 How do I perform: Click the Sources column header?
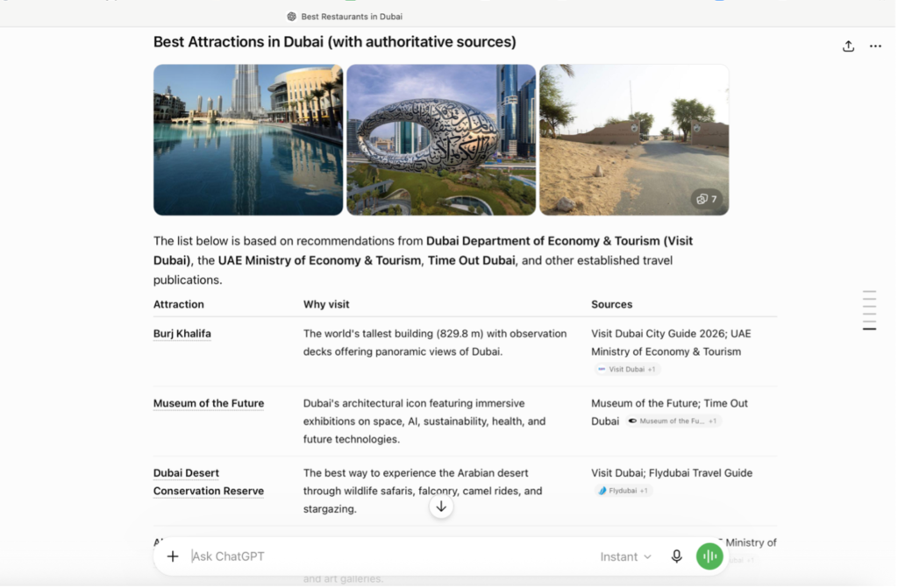(x=613, y=305)
